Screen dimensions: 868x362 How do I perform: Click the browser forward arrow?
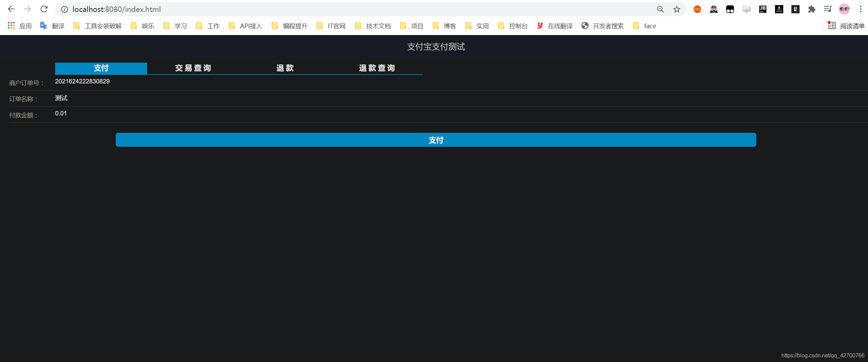(28, 9)
